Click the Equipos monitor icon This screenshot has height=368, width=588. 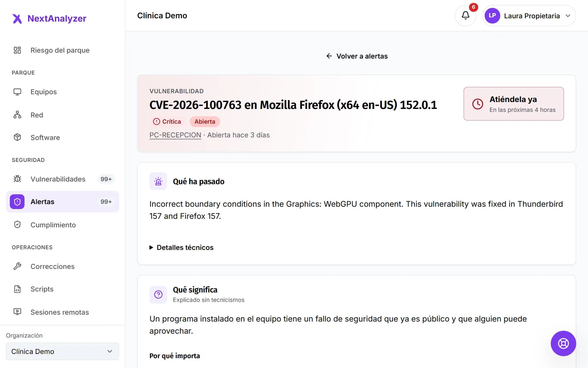point(17,92)
